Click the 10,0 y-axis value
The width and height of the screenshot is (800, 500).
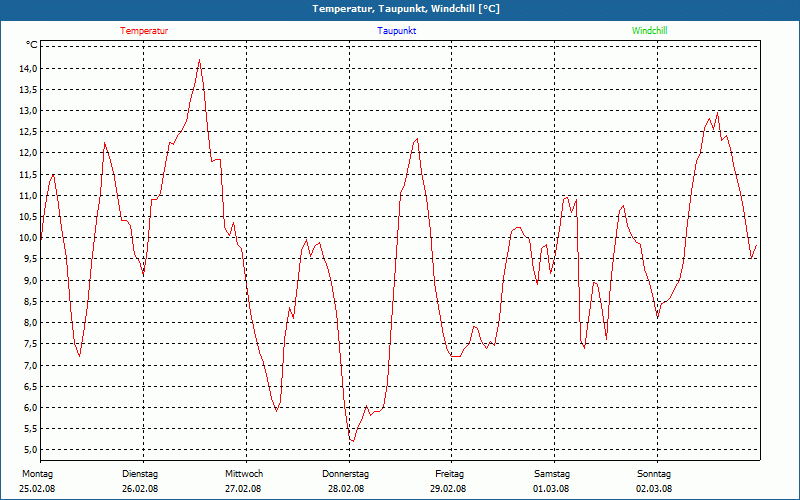(x=29, y=238)
